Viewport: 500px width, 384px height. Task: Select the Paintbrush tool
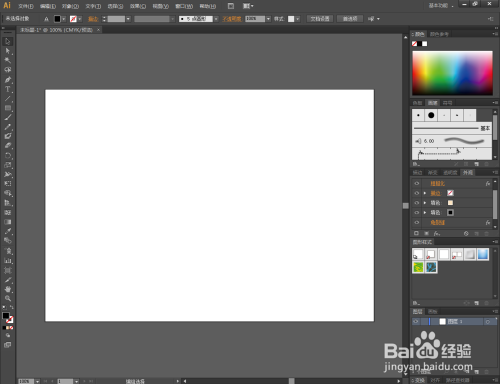pyautogui.click(x=8, y=117)
